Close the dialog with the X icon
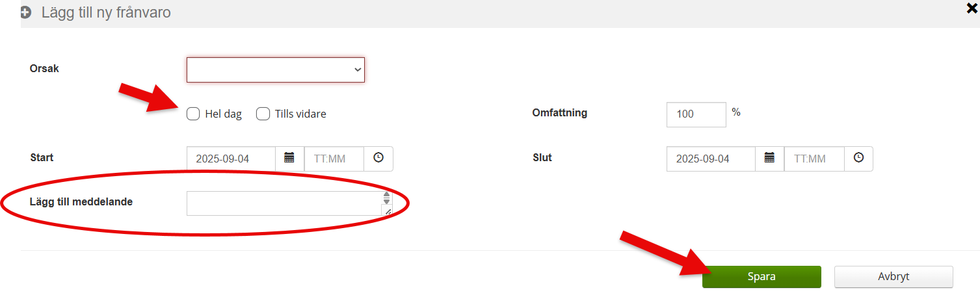Image resolution: width=980 pixels, height=297 pixels. pos(972,8)
